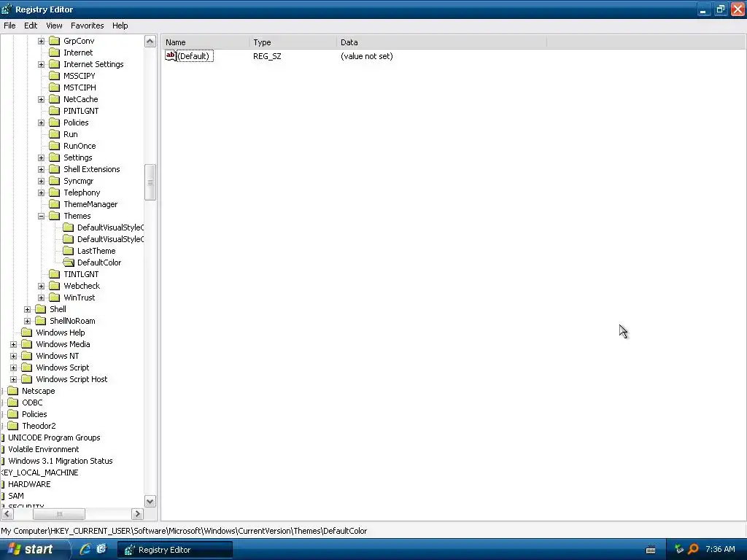Select the MSTCIPH folder icon
Image resolution: width=747 pixels, height=560 pixels.
[x=55, y=87]
